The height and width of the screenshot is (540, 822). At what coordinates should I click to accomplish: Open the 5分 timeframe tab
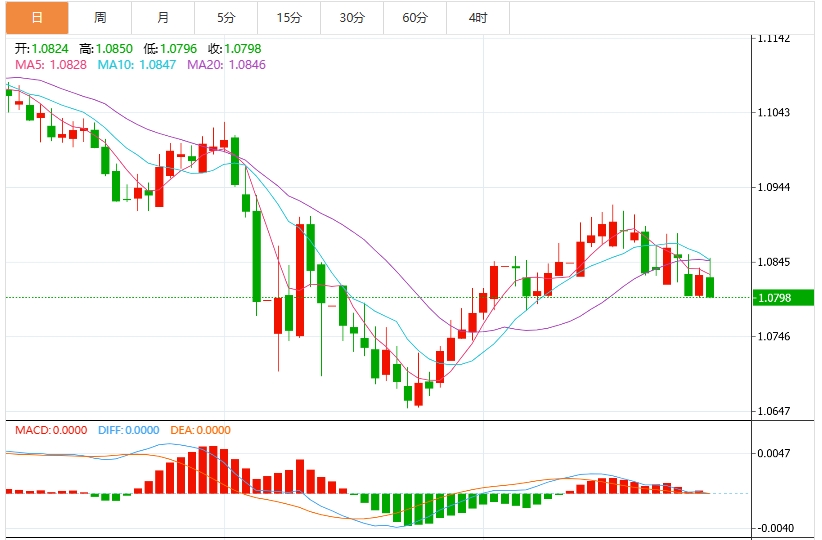coord(226,18)
